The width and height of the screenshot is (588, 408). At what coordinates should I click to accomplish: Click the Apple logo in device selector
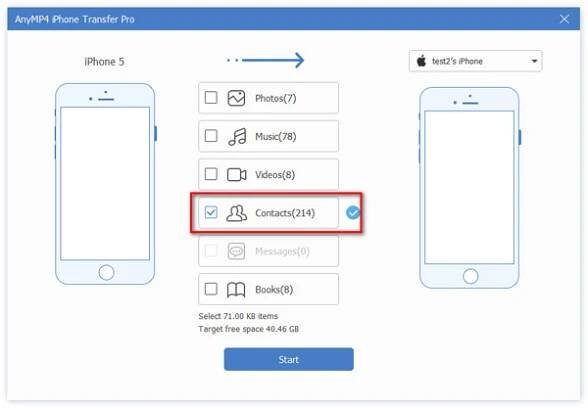click(x=422, y=61)
